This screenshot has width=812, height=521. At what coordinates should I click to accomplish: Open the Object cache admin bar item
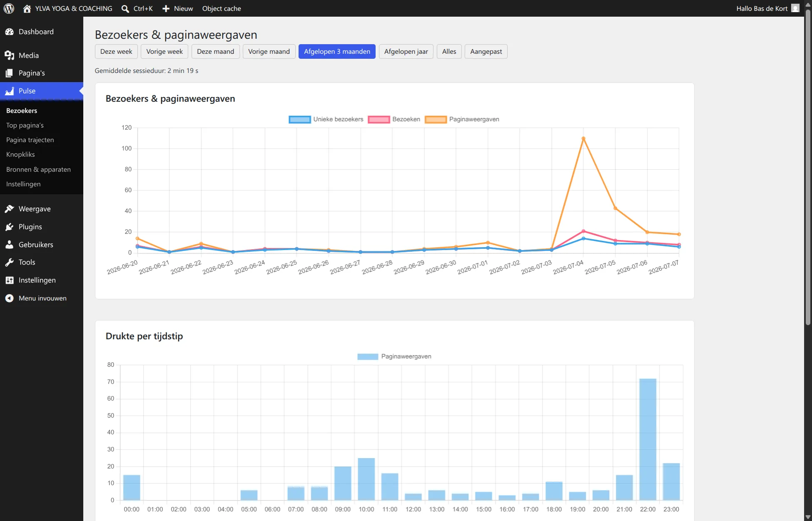click(222, 8)
